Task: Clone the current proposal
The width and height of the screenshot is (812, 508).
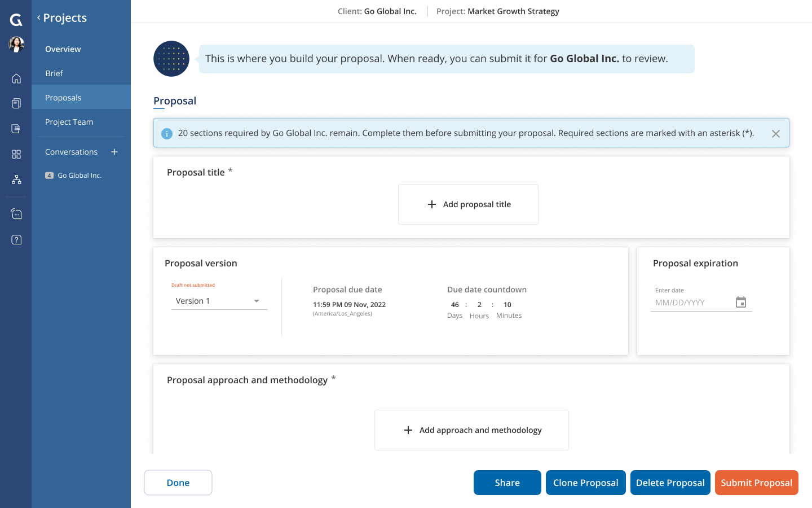Action: point(585,483)
